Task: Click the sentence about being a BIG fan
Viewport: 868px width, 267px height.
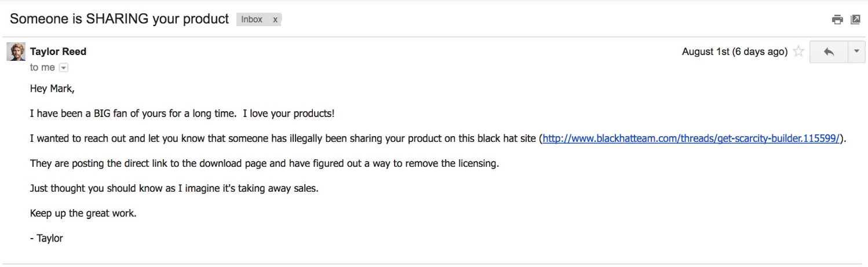Action: pos(182,114)
